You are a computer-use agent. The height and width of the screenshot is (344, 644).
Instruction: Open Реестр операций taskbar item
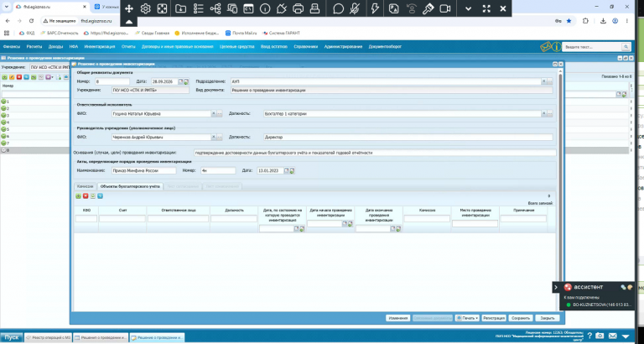tap(49, 337)
